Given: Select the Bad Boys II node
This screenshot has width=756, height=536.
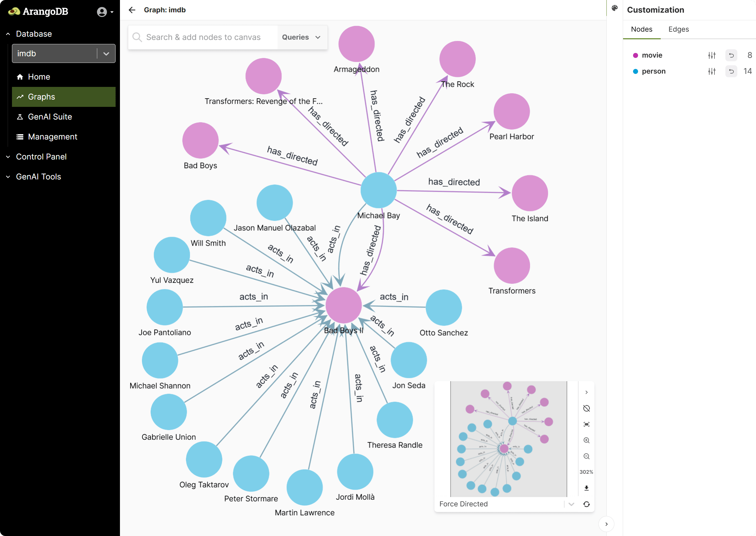Looking at the screenshot, I should click(344, 305).
